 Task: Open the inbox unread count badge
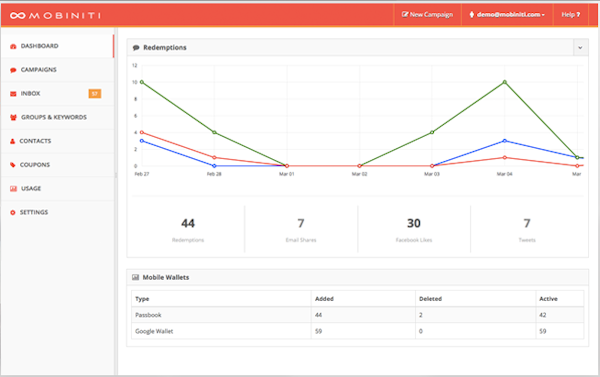95,93
